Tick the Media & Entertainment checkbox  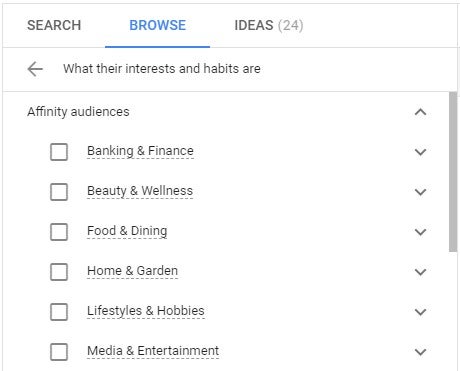click(59, 352)
